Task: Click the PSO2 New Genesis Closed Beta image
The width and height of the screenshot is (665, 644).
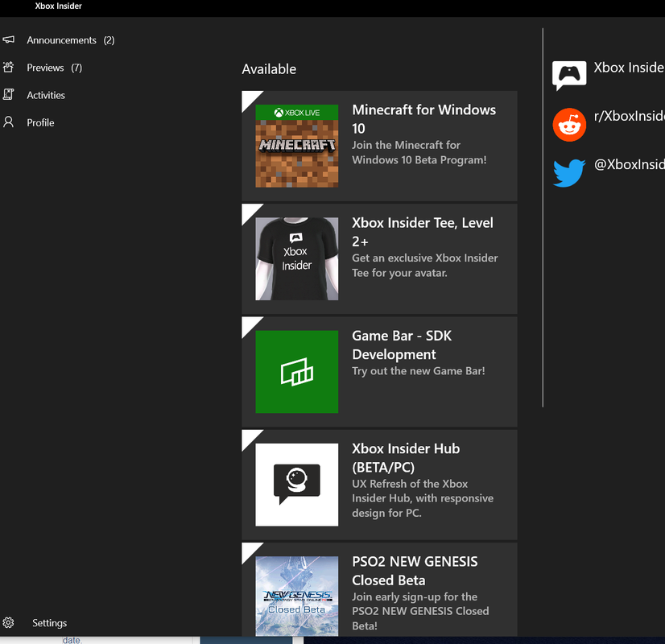Action: click(x=297, y=596)
